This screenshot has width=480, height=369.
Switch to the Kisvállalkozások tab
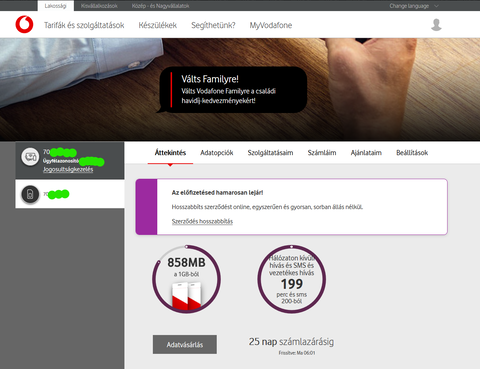99,6
